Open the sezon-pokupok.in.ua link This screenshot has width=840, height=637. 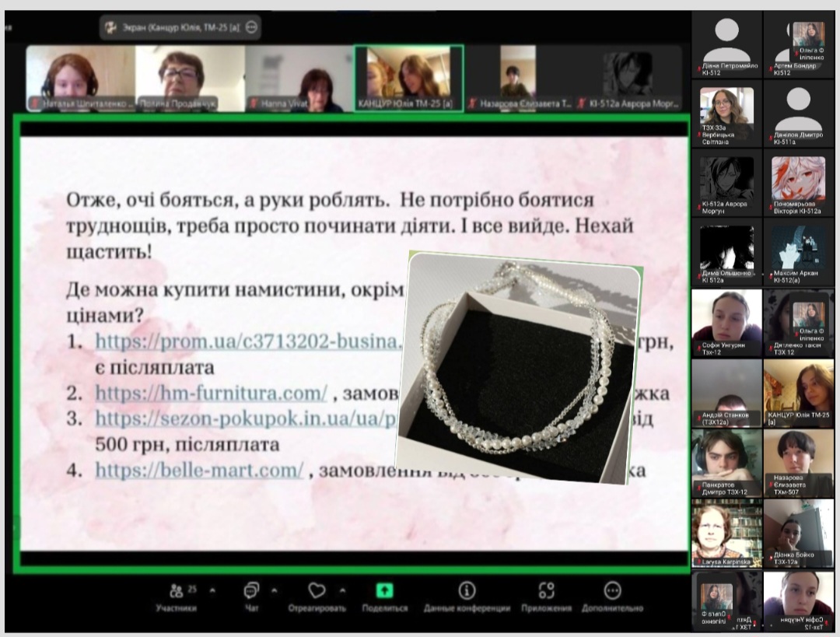pyautogui.click(x=245, y=418)
